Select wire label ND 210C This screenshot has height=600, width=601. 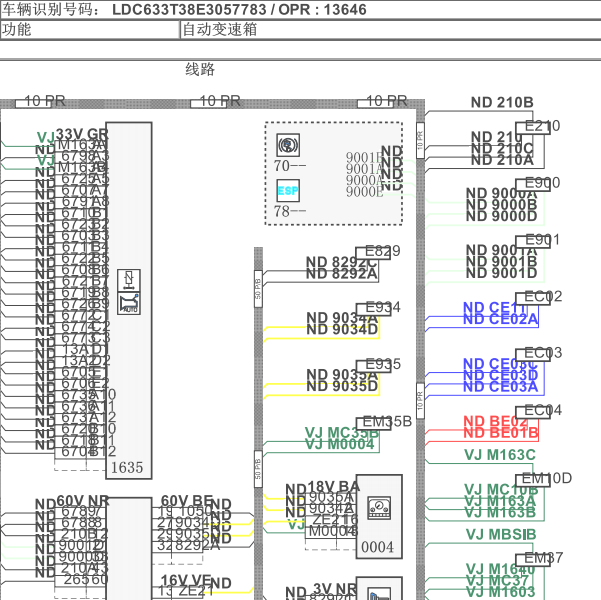502,148
